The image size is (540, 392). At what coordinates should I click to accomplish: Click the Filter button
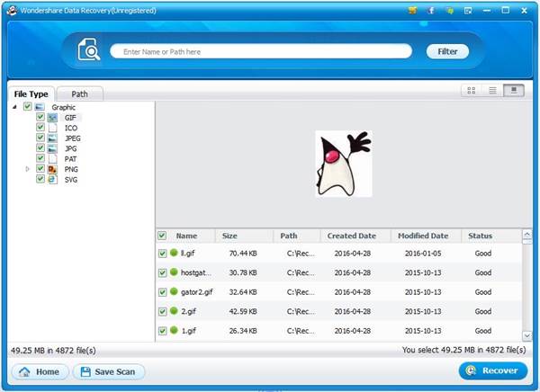tap(447, 51)
